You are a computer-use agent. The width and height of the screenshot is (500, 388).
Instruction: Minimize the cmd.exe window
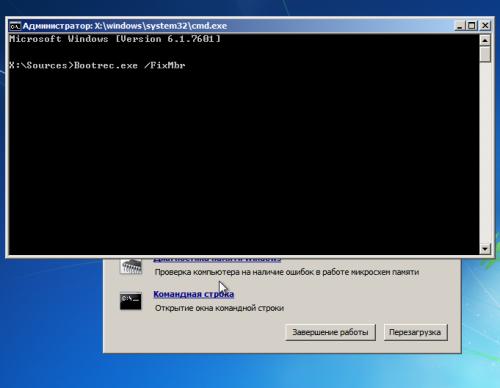460,26
